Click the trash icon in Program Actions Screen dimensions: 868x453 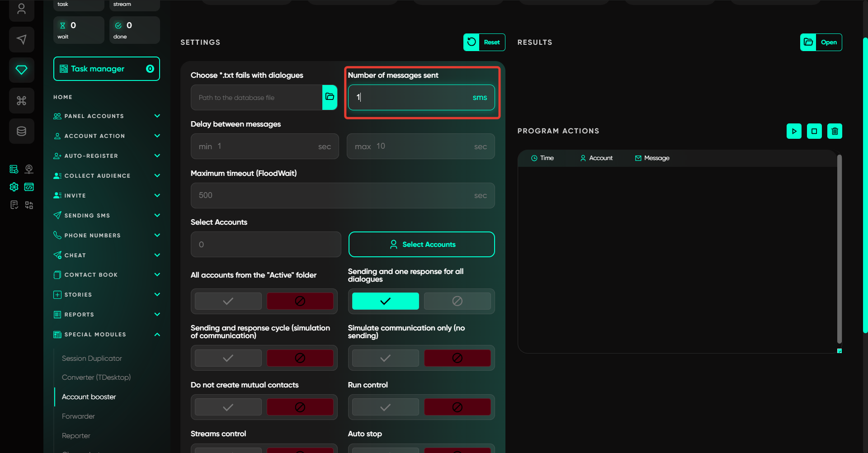835,131
